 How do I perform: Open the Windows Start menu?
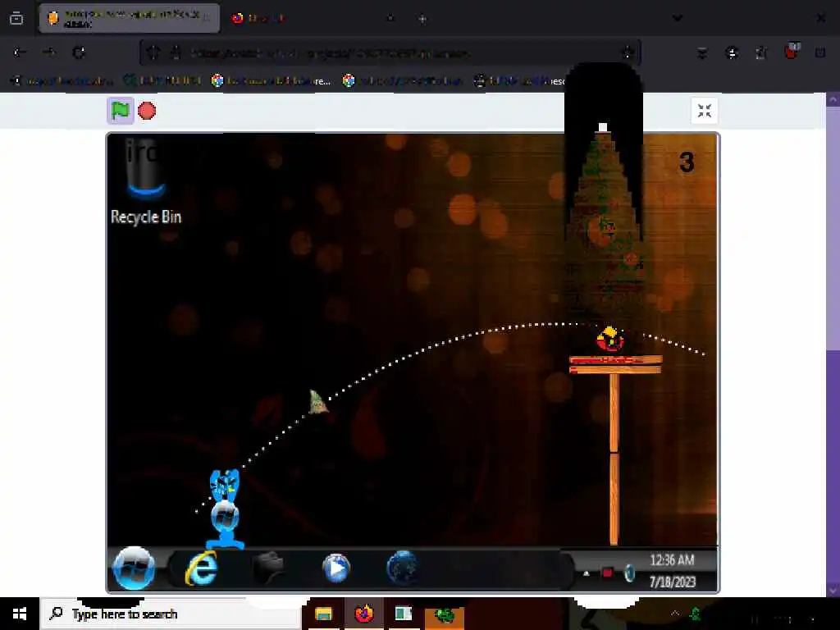(20, 614)
